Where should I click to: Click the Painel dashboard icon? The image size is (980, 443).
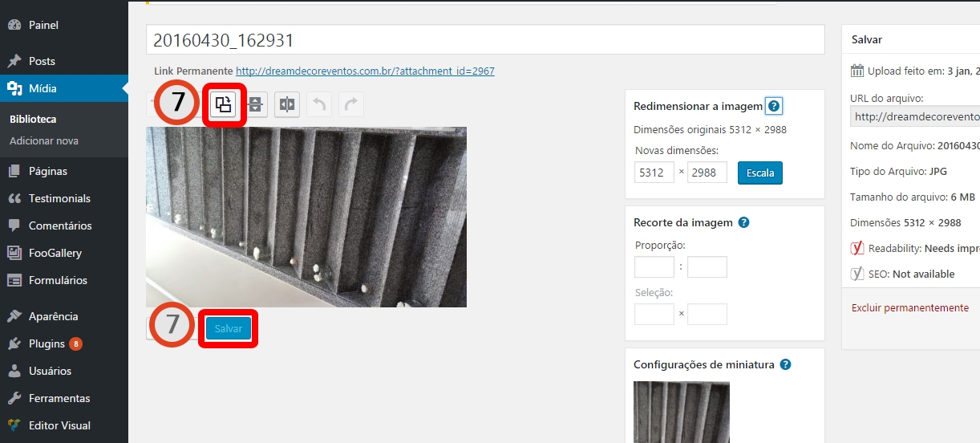[x=14, y=25]
